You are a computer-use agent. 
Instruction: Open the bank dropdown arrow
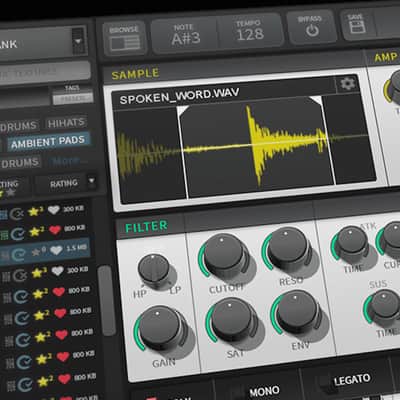pyautogui.click(x=78, y=41)
